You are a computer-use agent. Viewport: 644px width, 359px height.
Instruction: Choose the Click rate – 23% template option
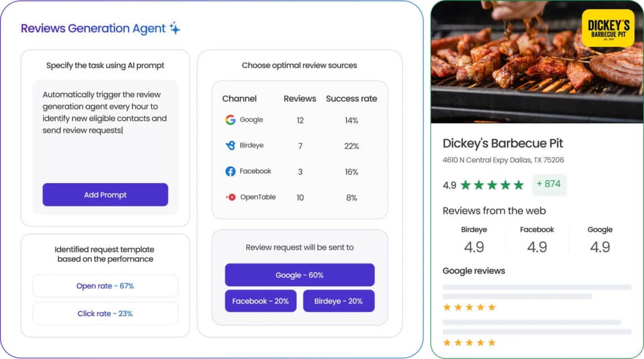(105, 313)
